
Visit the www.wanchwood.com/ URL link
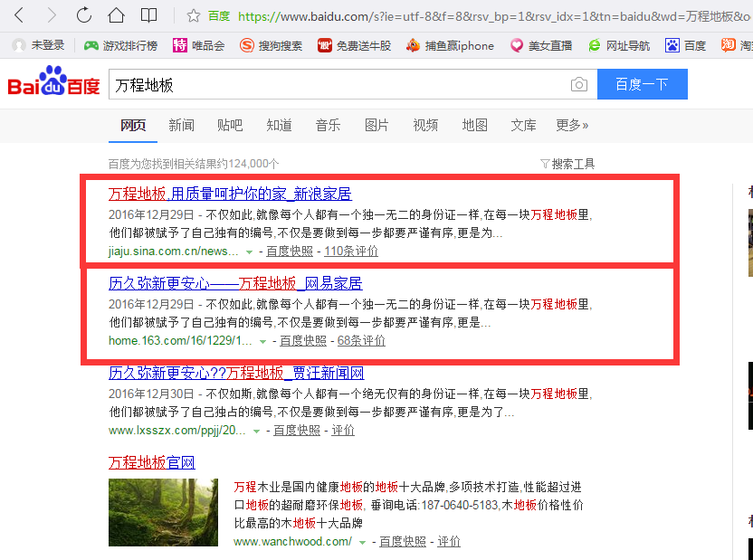pyautogui.click(x=293, y=542)
